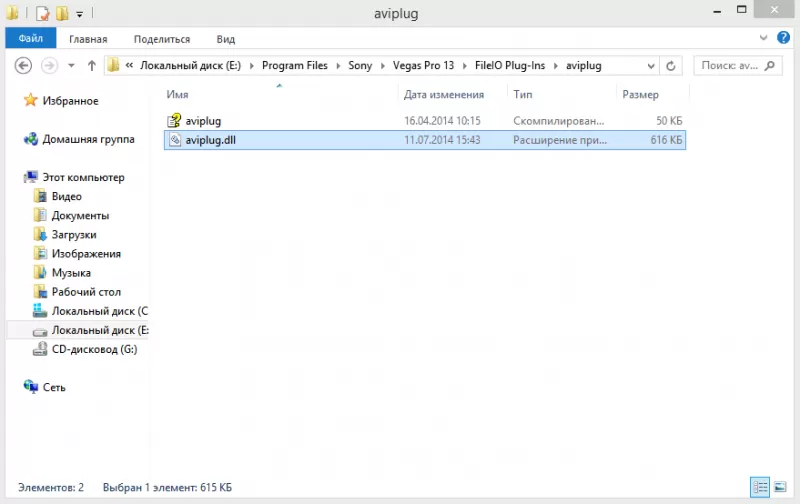The width and height of the screenshot is (800, 504).
Task: Expand the breadcrumb arrow after Vegas Pro 13
Action: tap(464, 66)
